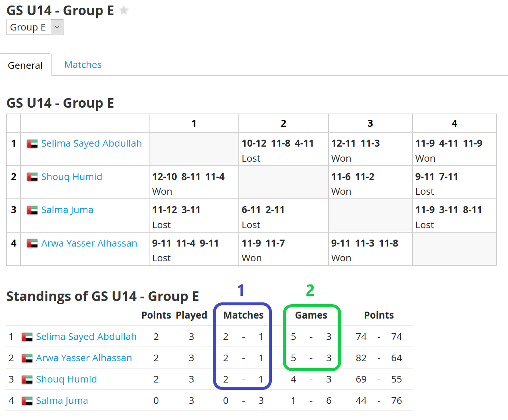Click the flag beside Arwa Yasser in the group table
508x420 pixels.
coord(32,244)
